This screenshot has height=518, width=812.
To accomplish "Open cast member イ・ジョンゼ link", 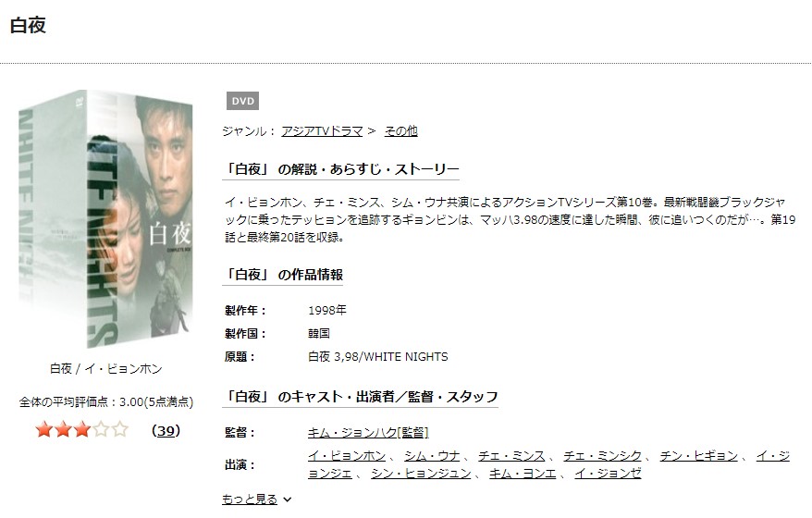I will click(x=608, y=474).
